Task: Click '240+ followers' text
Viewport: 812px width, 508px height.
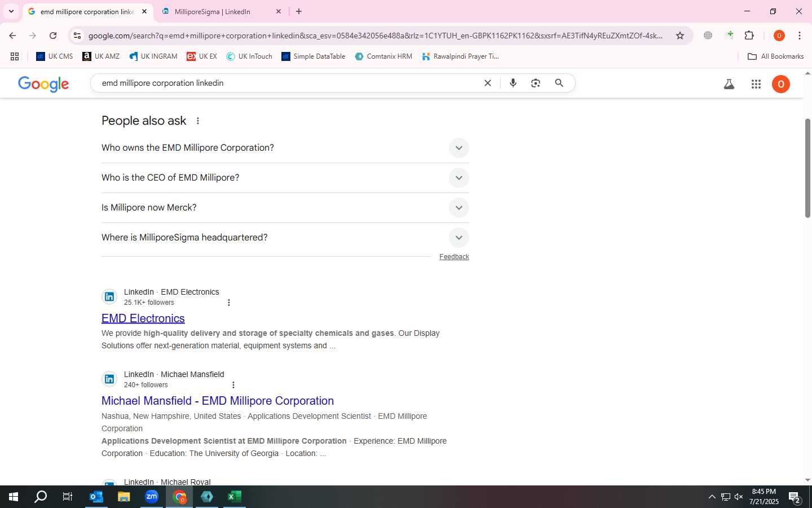Action: 146,385
